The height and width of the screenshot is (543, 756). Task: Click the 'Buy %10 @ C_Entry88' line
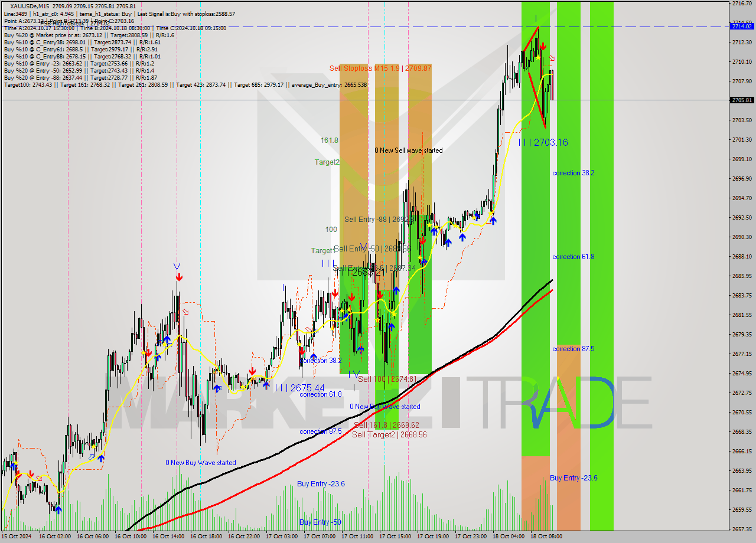tap(83, 56)
